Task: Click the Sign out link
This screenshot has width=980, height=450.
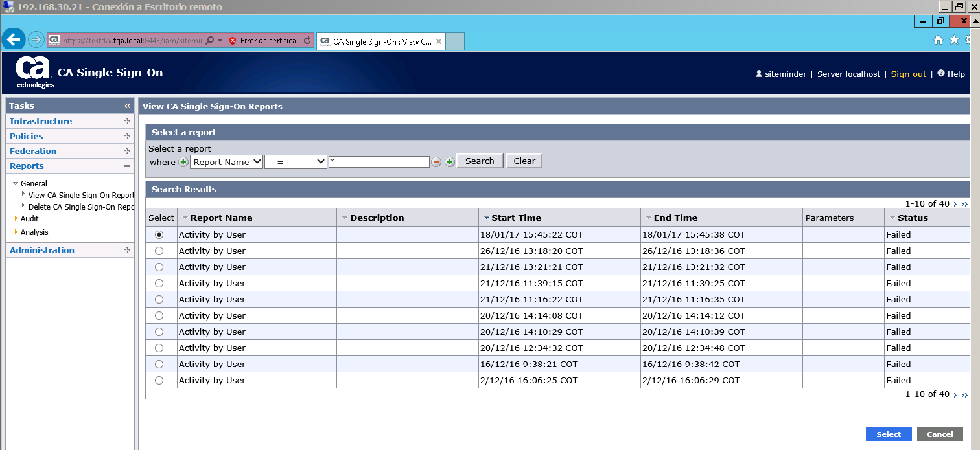Action: click(909, 74)
